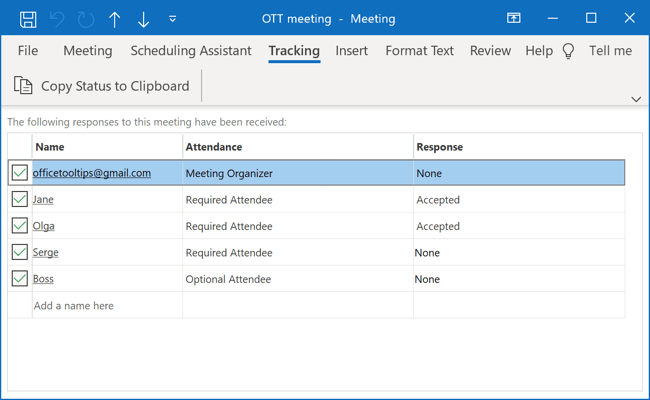Open the Help tab
Viewport: 650px width, 400px height.
(x=539, y=51)
